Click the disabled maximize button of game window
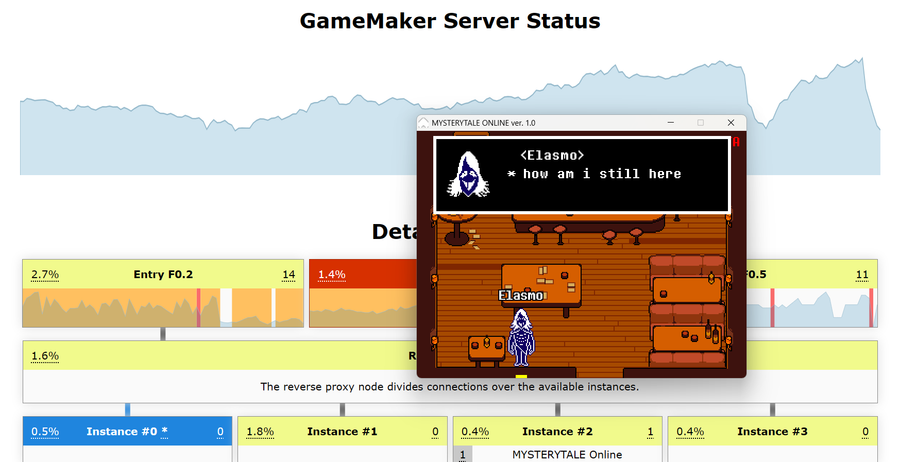 700,123
